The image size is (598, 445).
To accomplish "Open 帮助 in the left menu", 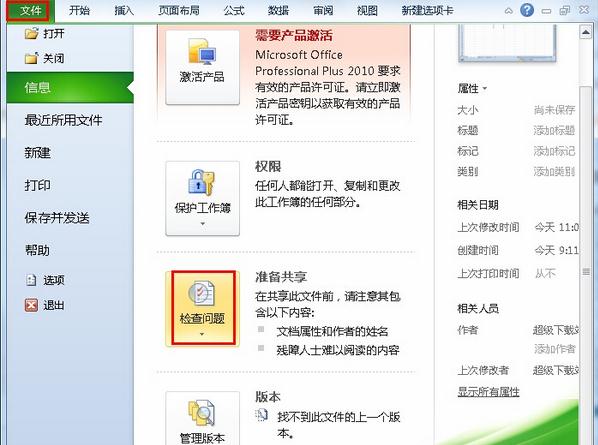I will click(37, 251).
